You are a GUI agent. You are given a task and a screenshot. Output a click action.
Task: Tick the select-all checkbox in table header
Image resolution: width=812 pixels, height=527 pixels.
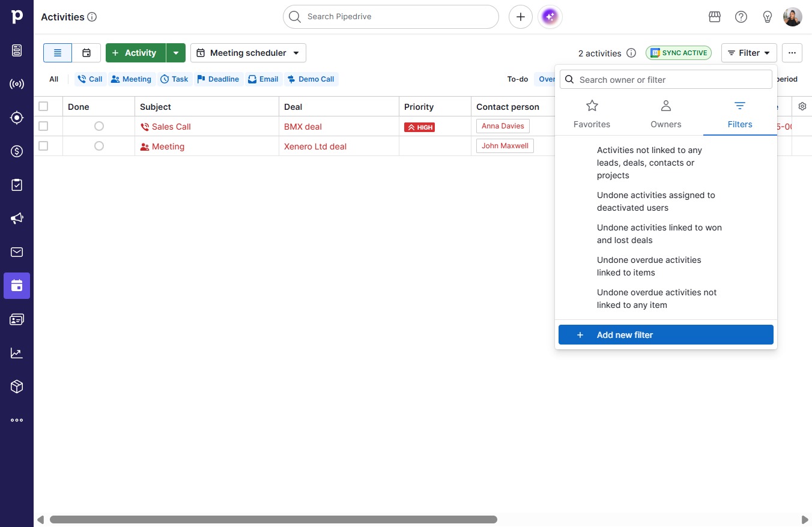(43, 106)
